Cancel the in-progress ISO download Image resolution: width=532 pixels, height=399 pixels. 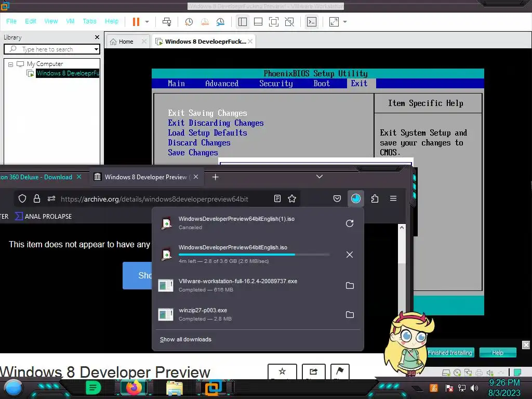350,255
